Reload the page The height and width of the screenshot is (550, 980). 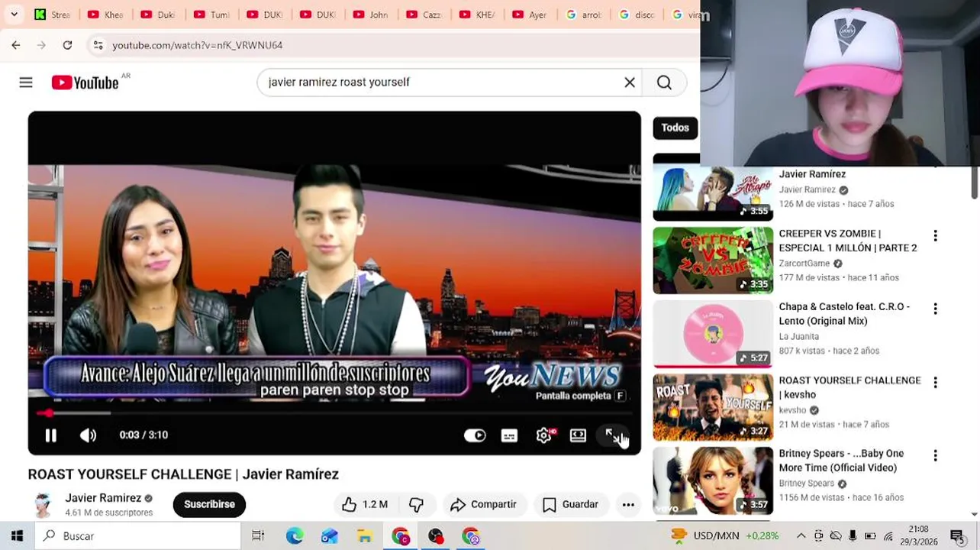[x=67, y=45]
